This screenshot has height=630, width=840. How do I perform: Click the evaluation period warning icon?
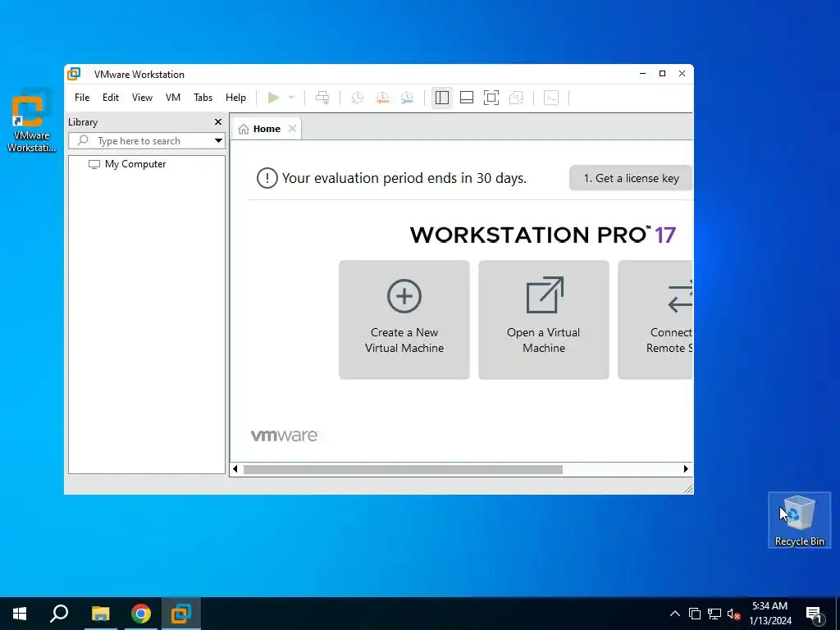point(267,178)
